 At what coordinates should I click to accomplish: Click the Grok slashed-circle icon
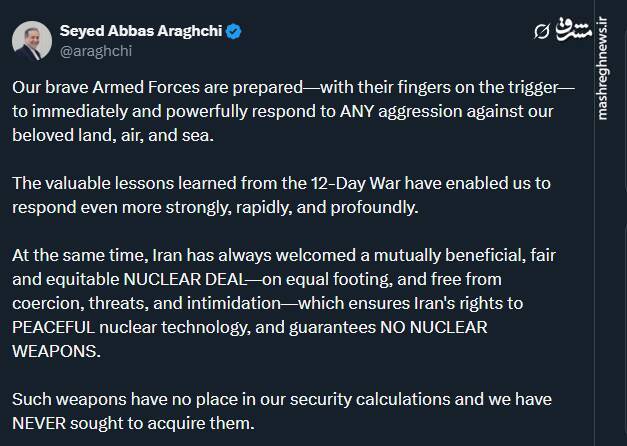tap(541, 32)
